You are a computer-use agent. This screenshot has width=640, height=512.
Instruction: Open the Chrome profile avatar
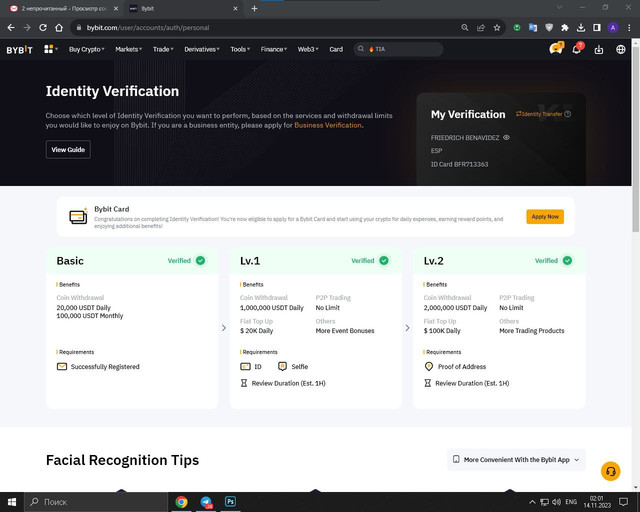point(613,27)
